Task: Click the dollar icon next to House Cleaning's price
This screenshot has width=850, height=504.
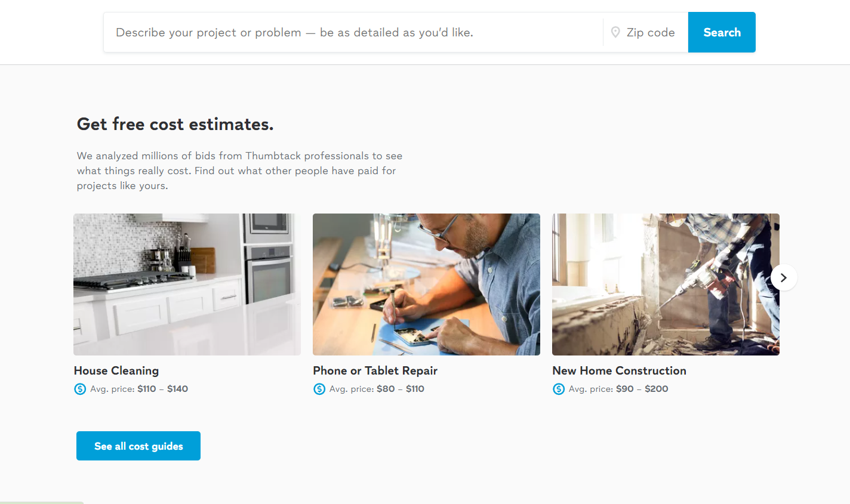Action: tap(80, 389)
